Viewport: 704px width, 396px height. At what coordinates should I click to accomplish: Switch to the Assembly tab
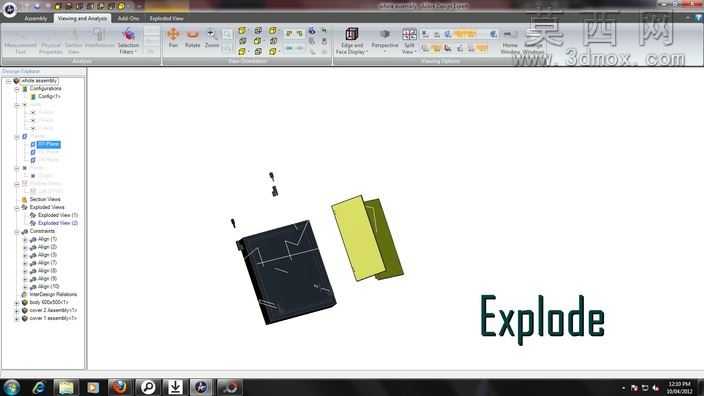point(35,18)
